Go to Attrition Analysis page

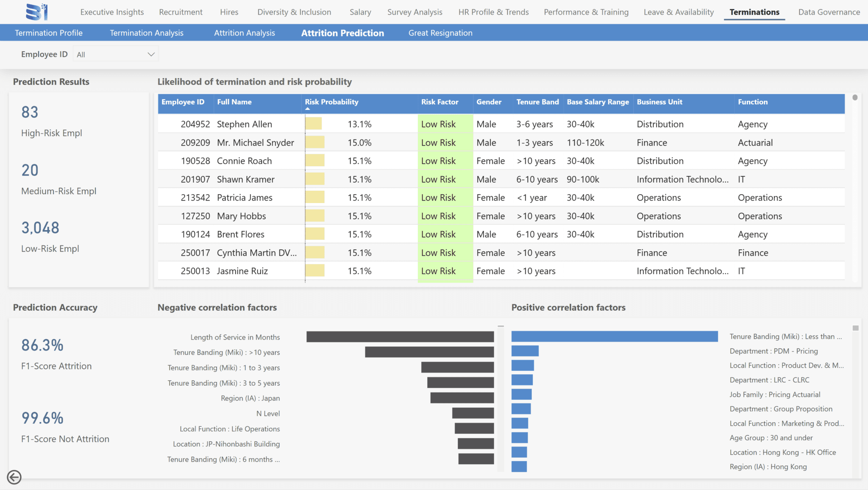tap(245, 33)
